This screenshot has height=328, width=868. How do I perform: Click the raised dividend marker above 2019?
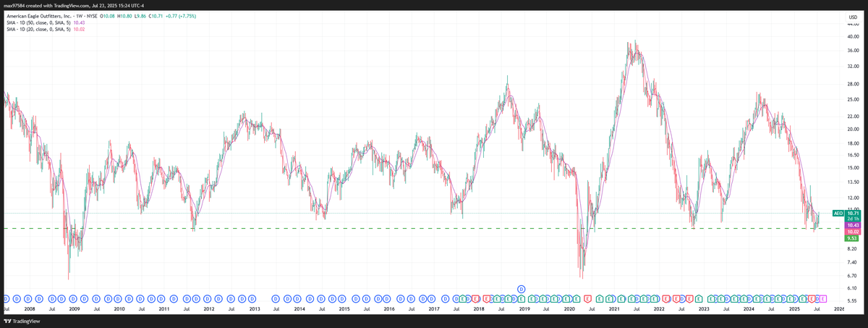pyautogui.click(x=520, y=289)
